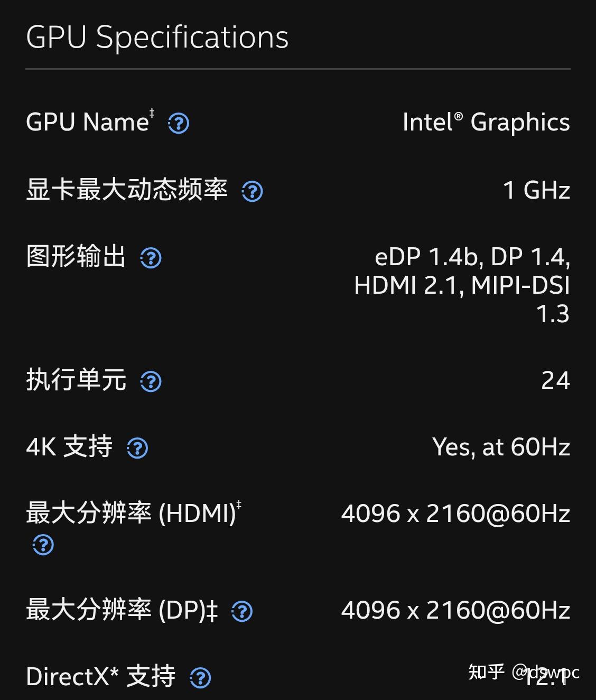
Task: Open the 最大分辨率 (DP) help tooltip
Action: tap(242, 611)
